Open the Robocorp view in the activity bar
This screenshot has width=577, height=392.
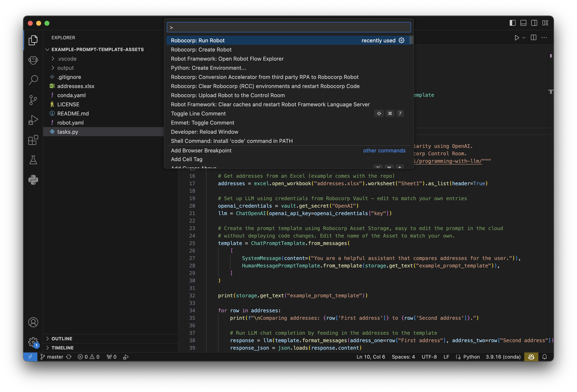pos(33,60)
